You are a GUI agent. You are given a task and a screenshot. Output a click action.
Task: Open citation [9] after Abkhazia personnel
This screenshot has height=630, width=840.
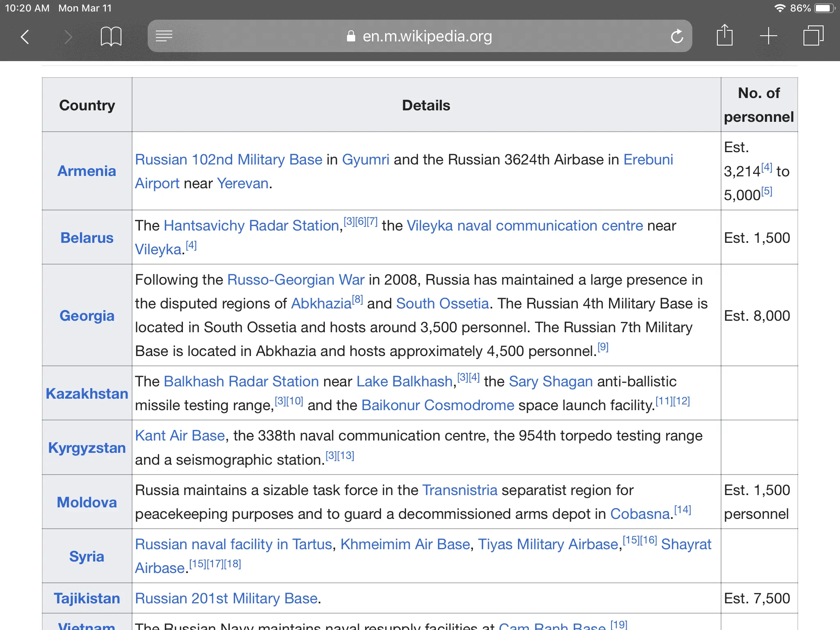[x=603, y=347]
